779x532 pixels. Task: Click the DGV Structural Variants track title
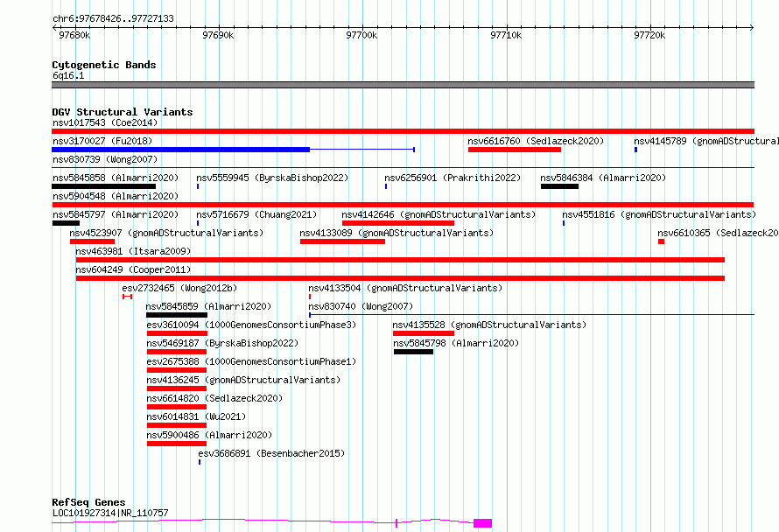[123, 112]
